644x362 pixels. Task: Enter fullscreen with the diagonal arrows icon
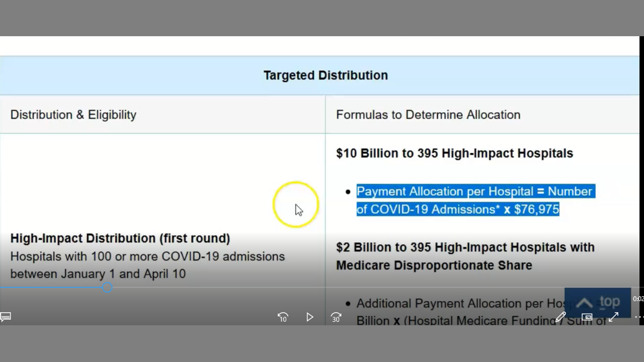[x=613, y=317]
